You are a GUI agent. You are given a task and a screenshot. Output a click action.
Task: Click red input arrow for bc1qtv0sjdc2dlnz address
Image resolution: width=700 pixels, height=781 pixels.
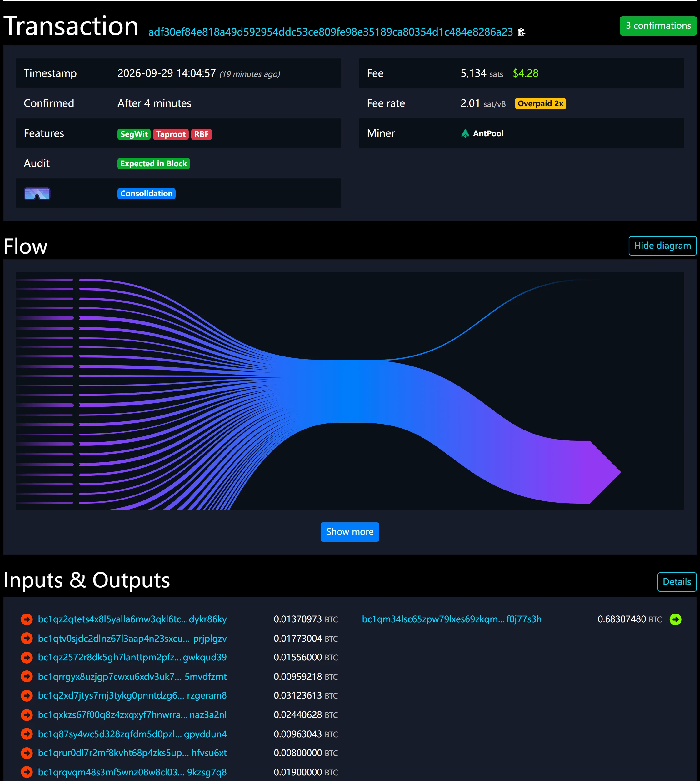[x=27, y=638]
